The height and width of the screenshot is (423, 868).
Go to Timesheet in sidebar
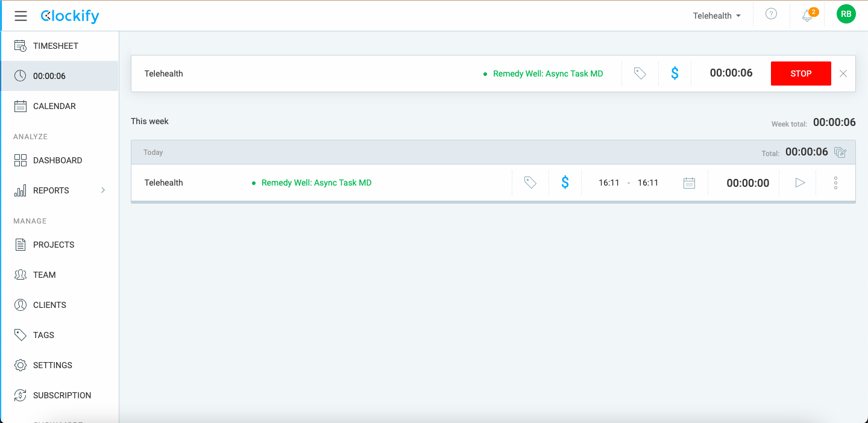pos(60,46)
